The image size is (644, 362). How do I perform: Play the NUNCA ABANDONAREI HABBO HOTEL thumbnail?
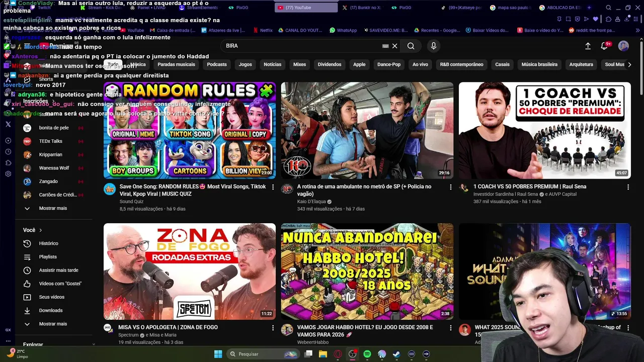[367, 271]
